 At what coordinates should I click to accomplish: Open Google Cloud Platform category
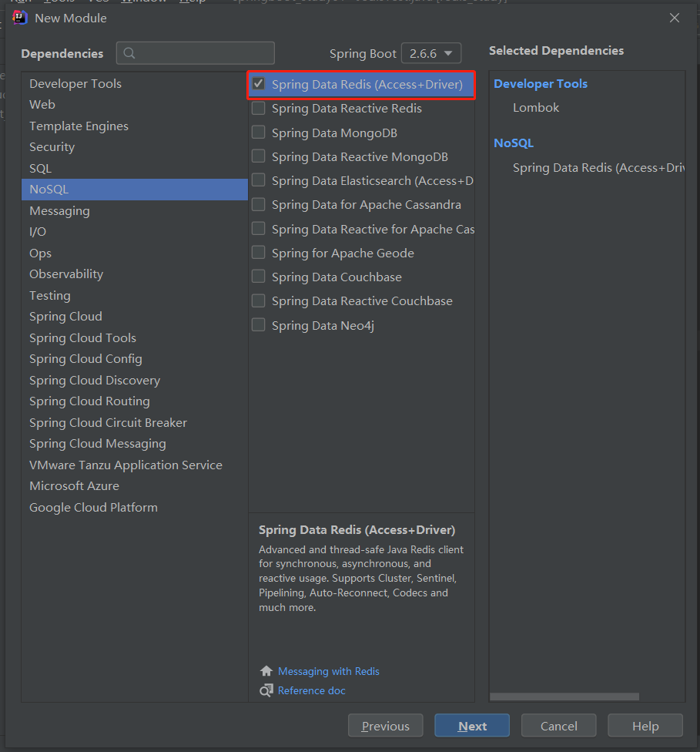135,508
